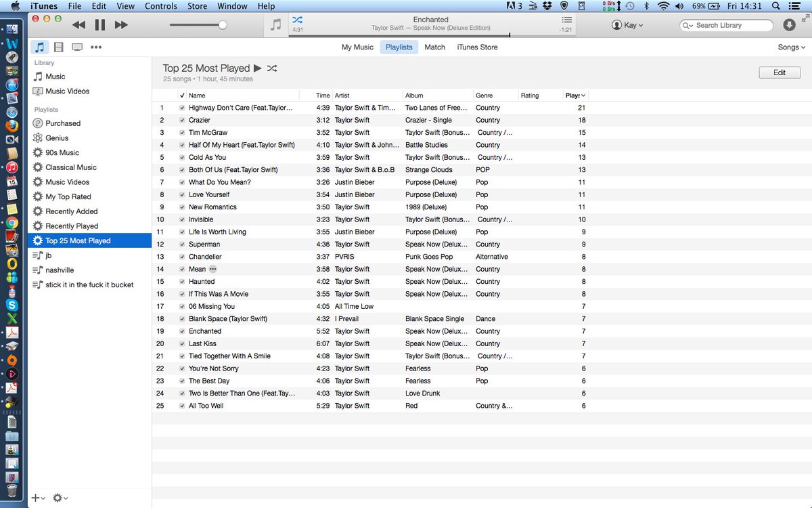Open the Controls menu
This screenshot has width=812, height=508.
[161, 6]
